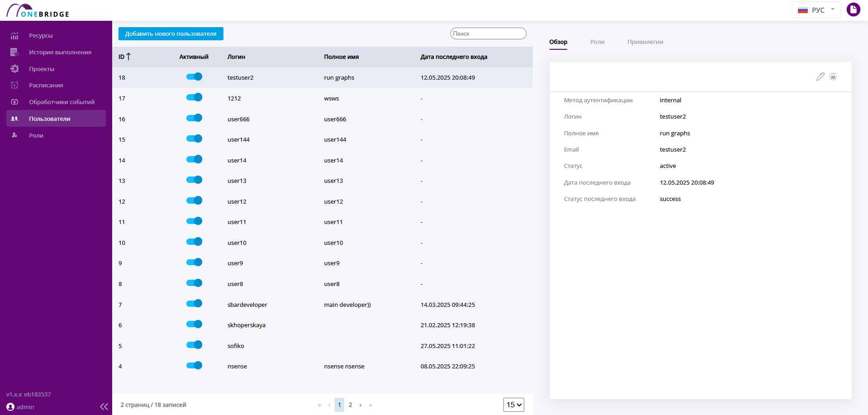Open Проекты via its gear icon

[14, 69]
